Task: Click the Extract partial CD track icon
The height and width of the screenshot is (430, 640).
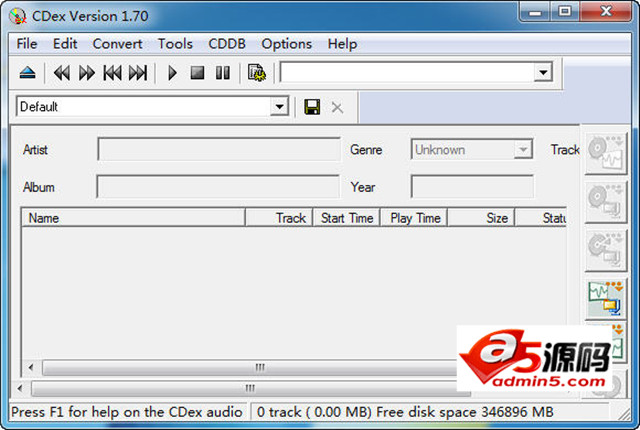Action: click(x=606, y=250)
